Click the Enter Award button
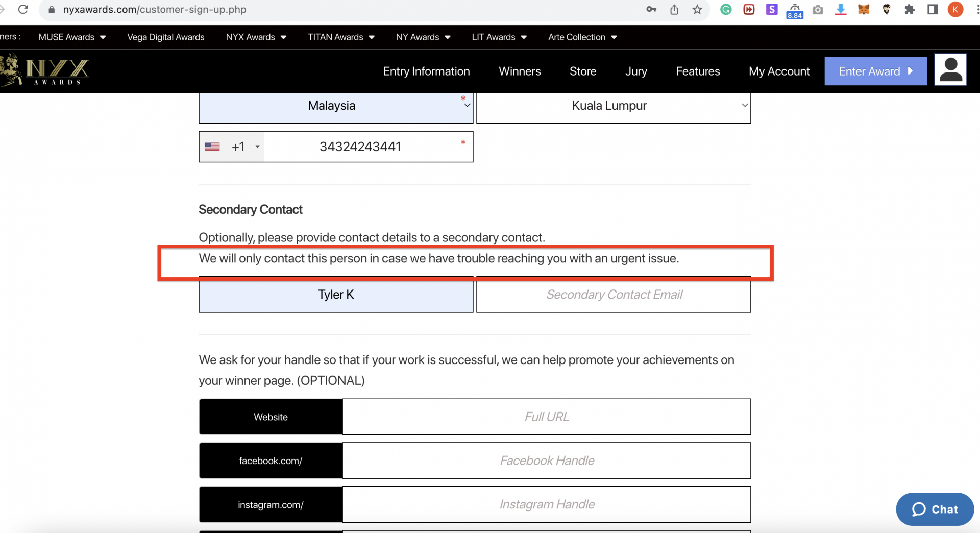980x533 pixels. pos(875,71)
